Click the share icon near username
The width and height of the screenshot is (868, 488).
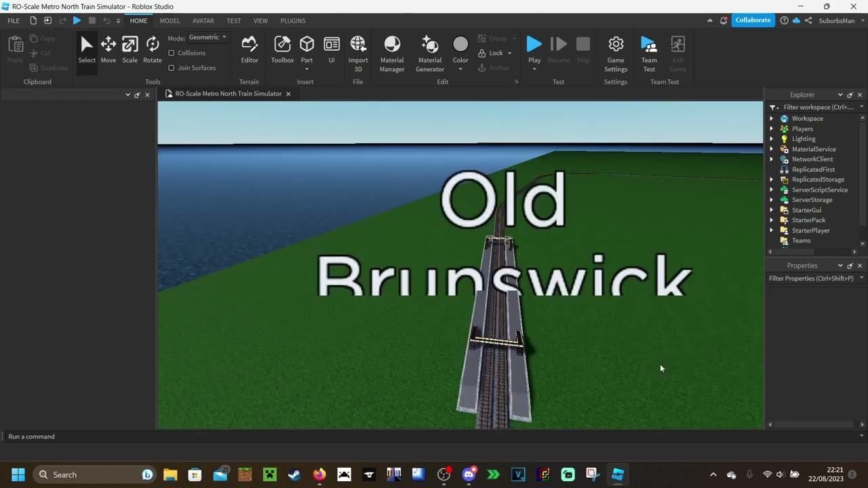tap(808, 20)
